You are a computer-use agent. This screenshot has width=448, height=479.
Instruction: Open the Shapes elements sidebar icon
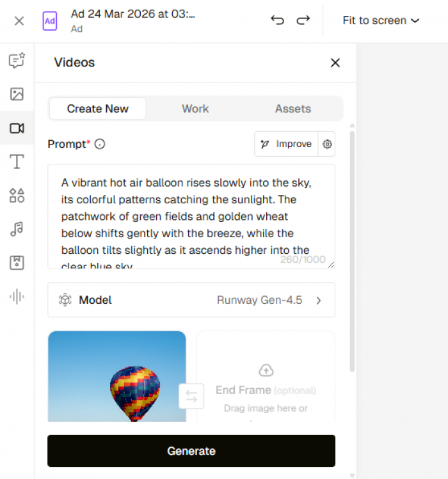(x=17, y=196)
